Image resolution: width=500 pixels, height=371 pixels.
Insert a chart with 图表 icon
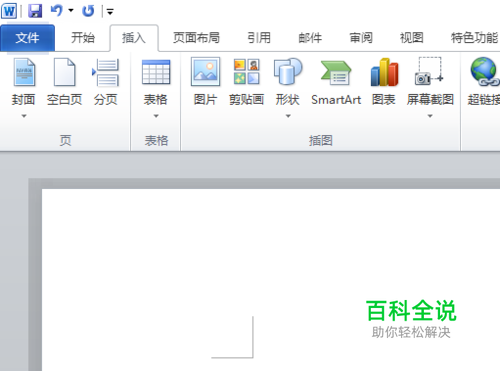pos(384,72)
